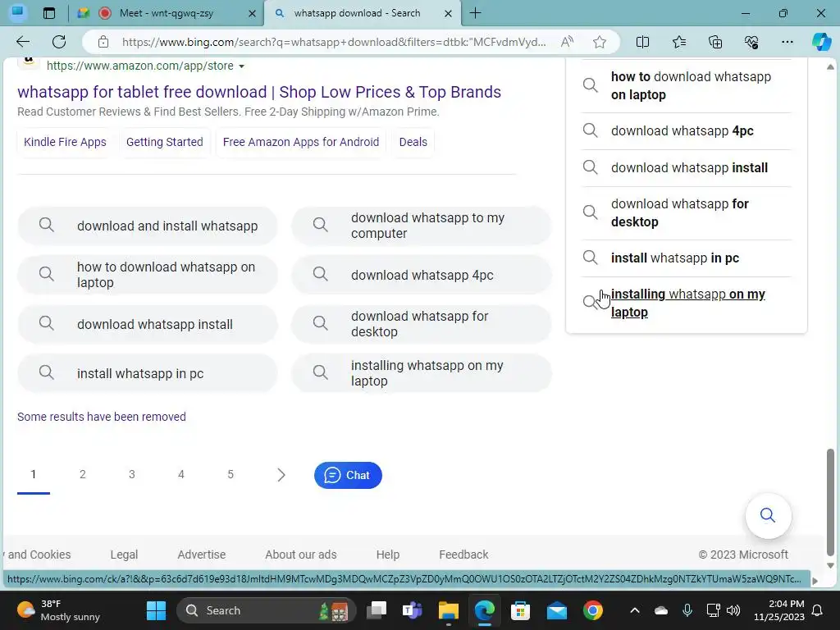The image size is (840, 630).
Task: Open Google Chrome from taskbar
Action: (592, 610)
